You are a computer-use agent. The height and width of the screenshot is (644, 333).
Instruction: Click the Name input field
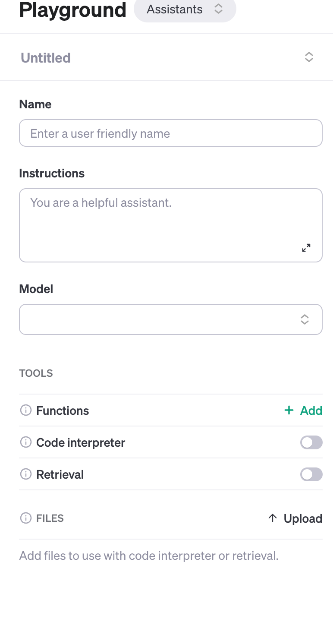[x=170, y=133]
